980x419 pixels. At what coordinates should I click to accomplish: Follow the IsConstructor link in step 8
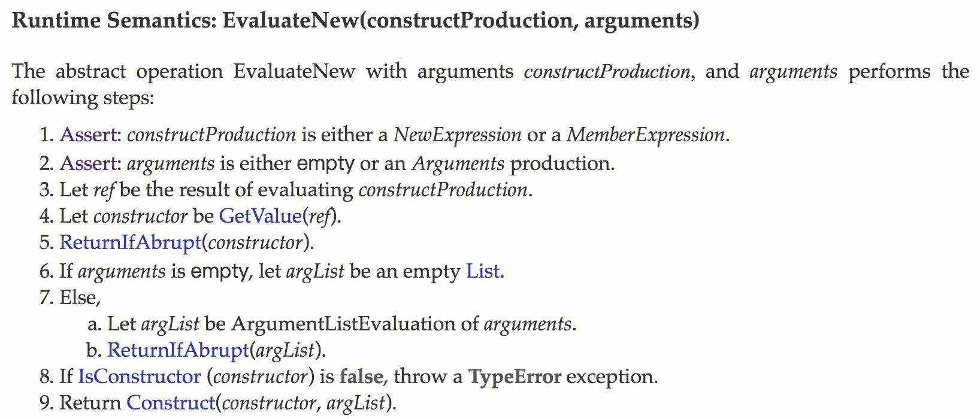(x=140, y=377)
